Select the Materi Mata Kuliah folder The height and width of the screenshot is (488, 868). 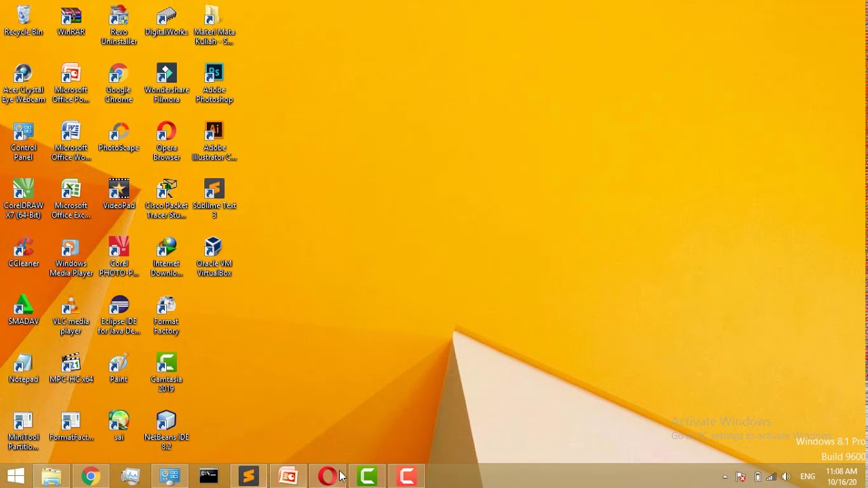(x=214, y=26)
